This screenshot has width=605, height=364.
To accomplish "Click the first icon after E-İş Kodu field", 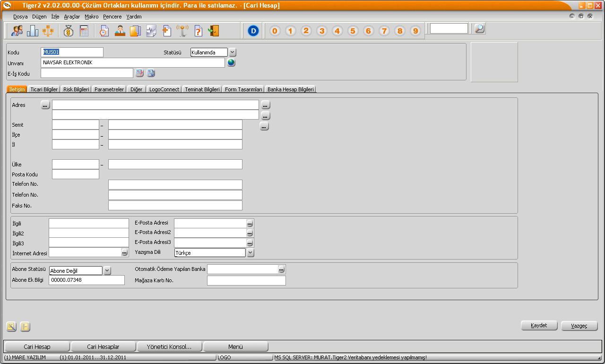I will click(140, 73).
